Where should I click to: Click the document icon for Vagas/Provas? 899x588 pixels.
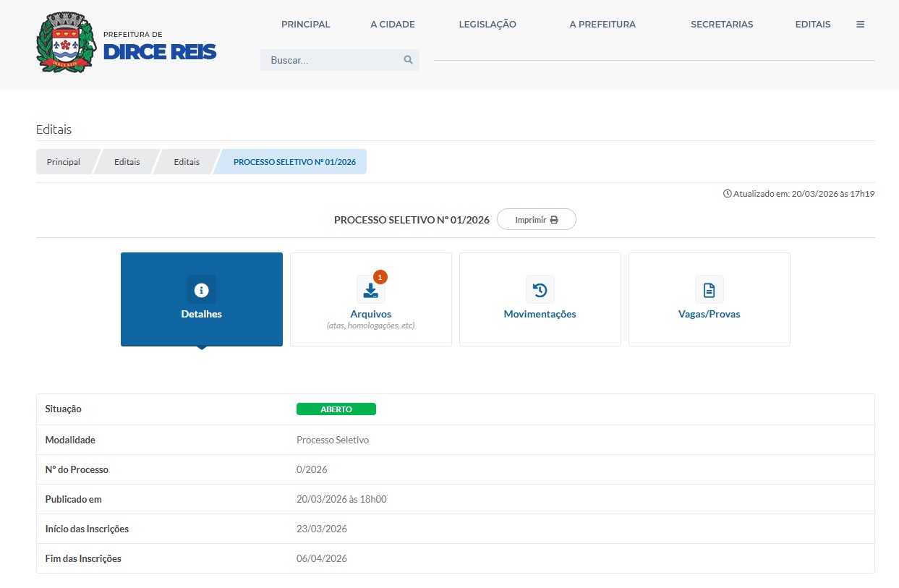[x=709, y=290]
